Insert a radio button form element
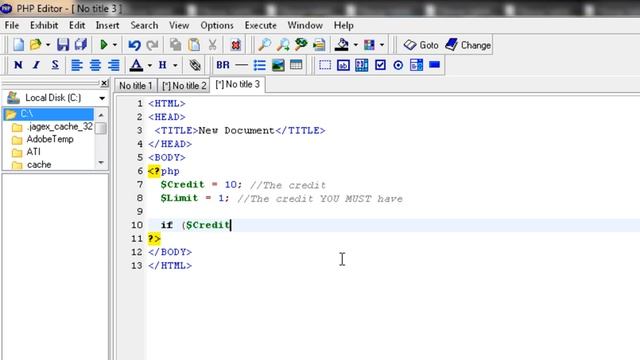Image resolution: width=640 pixels, height=360 pixels. pyautogui.click(x=398, y=65)
